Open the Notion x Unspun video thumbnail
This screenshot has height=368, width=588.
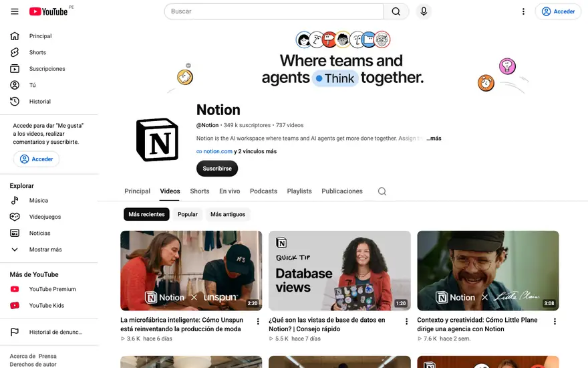(x=191, y=271)
